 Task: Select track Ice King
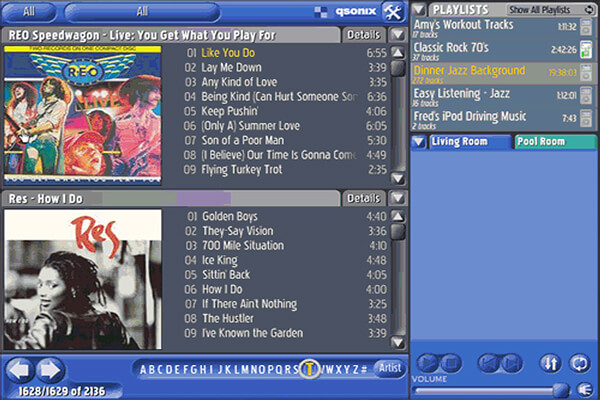point(285,260)
